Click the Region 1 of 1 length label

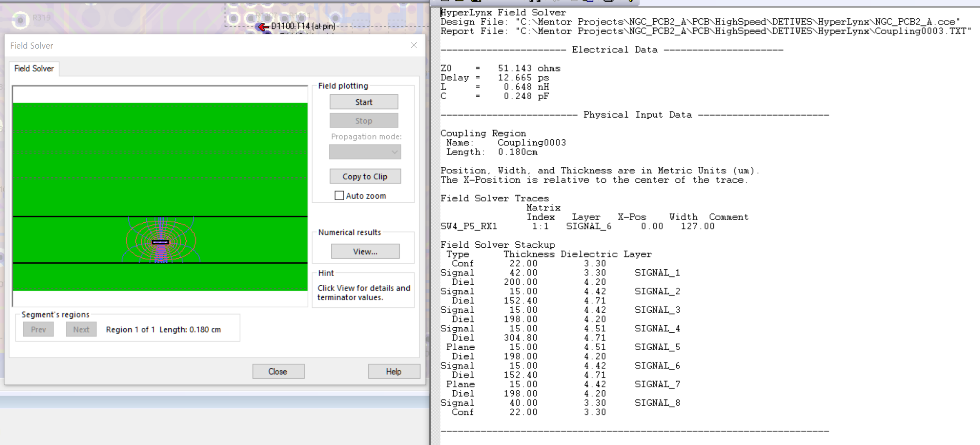[x=163, y=330]
